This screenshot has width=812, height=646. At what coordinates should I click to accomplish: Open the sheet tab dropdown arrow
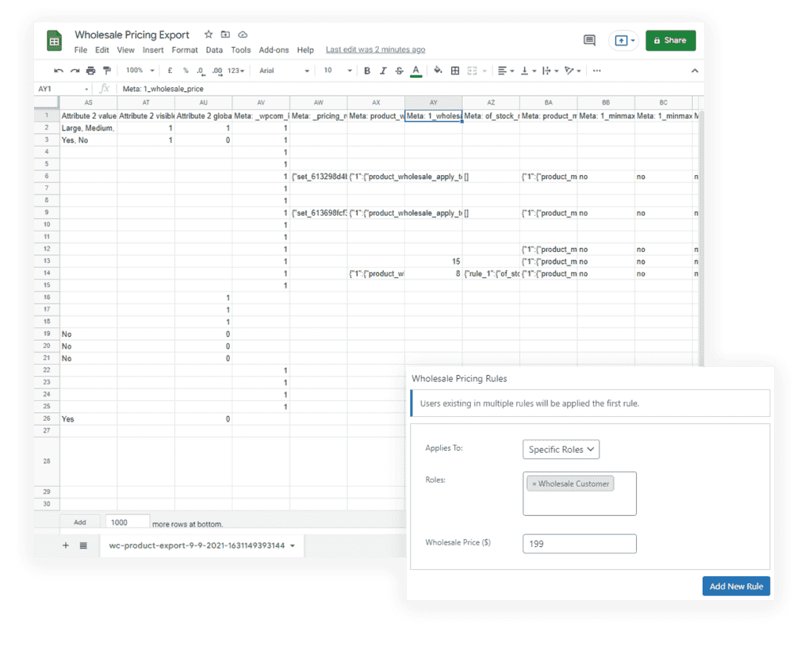293,545
